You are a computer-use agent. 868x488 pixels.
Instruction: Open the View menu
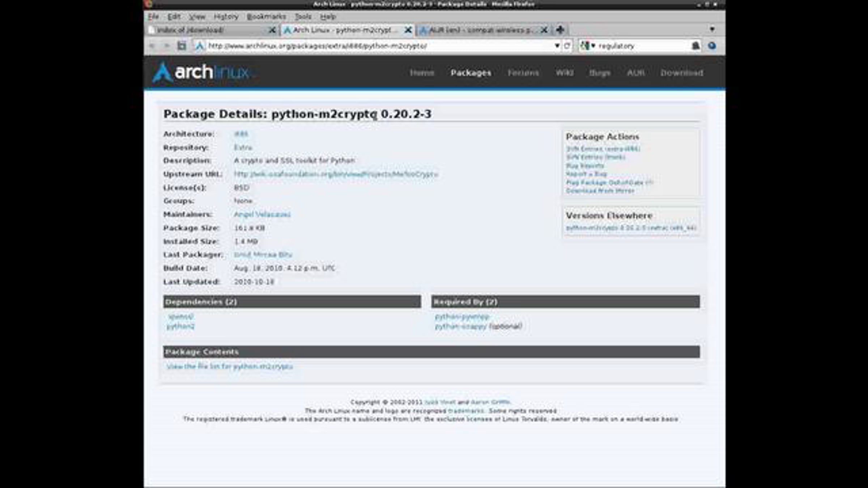pyautogui.click(x=197, y=17)
